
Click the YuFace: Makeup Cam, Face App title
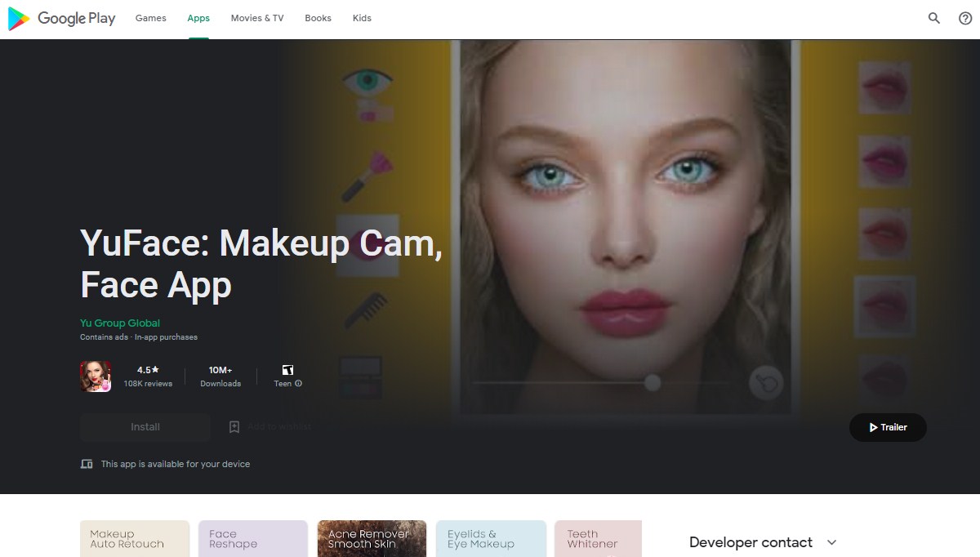point(261,264)
